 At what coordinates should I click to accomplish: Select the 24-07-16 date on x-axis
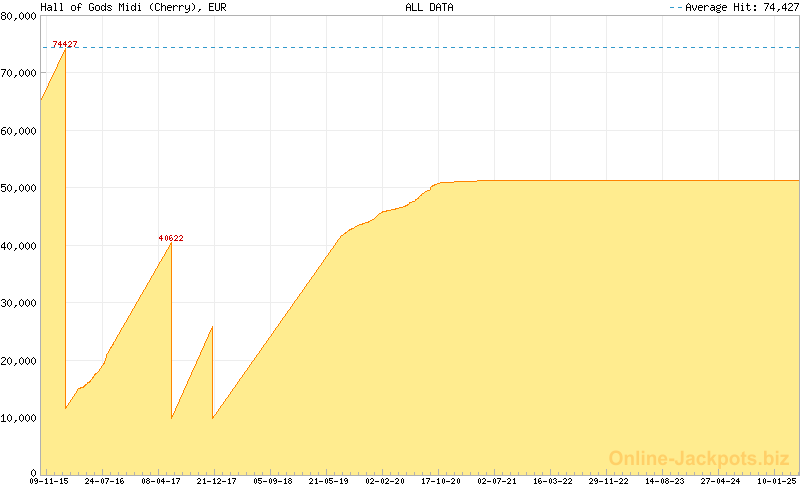pyautogui.click(x=104, y=481)
